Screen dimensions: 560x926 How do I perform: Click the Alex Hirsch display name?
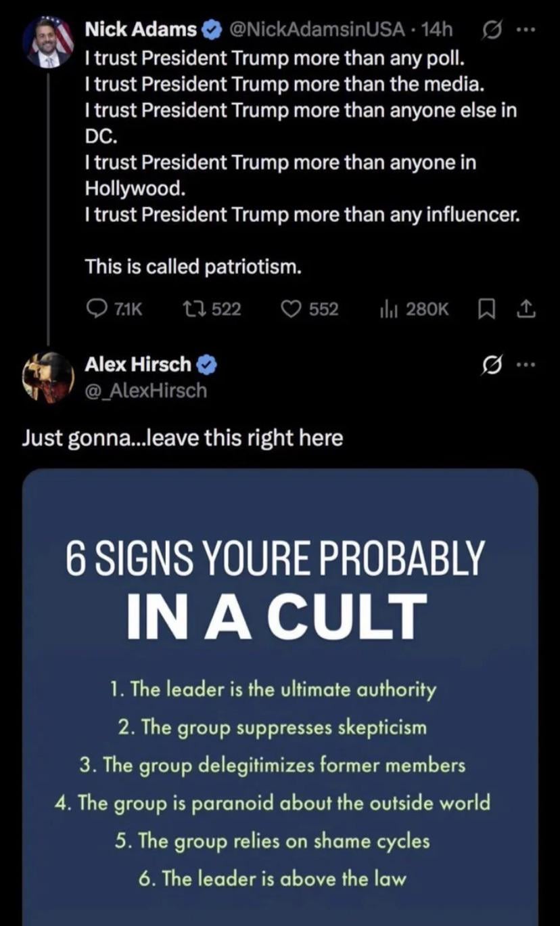138,365
